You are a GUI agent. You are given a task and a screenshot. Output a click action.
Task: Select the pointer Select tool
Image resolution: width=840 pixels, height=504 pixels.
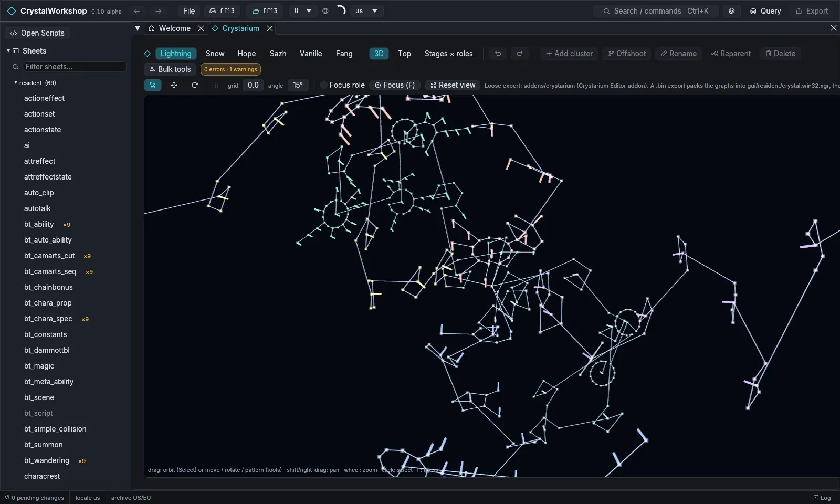tap(153, 85)
